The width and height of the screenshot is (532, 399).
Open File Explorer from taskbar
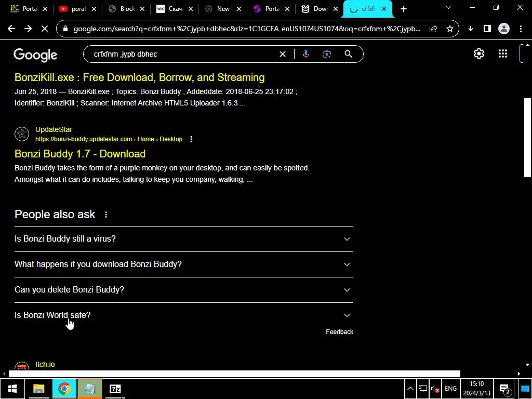[38, 389]
